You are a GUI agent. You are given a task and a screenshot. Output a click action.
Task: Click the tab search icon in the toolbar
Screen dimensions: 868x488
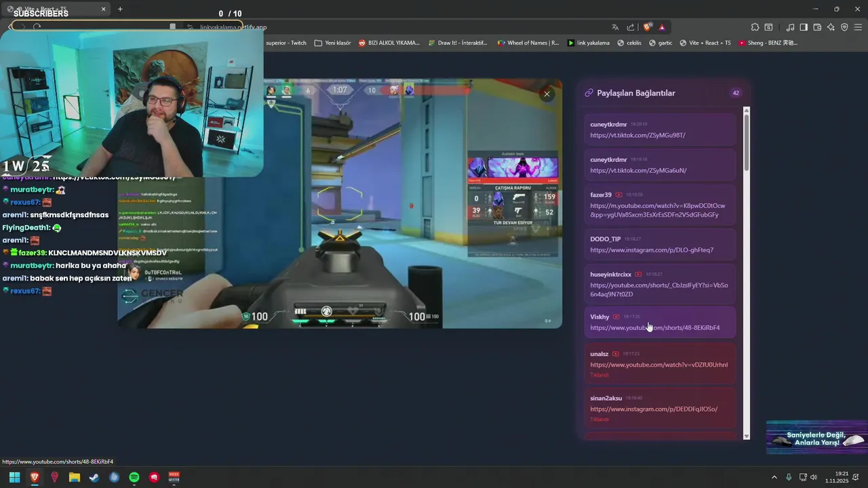coord(769,27)
